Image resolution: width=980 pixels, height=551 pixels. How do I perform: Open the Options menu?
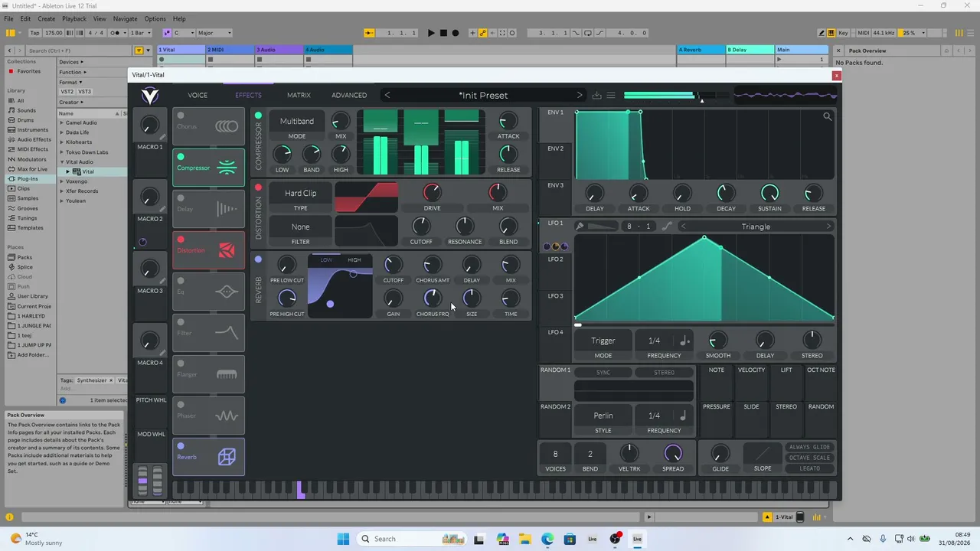coord(155,18)
